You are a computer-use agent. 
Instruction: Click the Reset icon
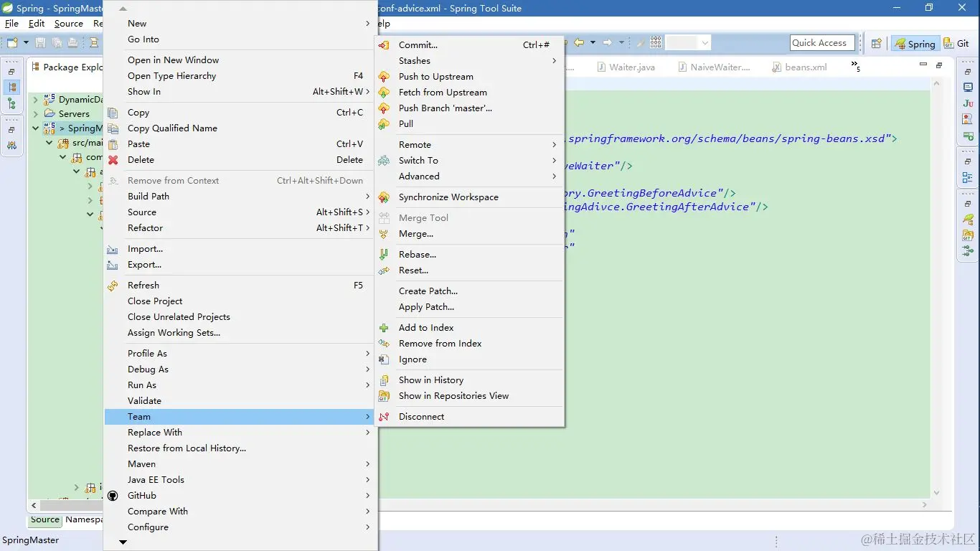384,270
